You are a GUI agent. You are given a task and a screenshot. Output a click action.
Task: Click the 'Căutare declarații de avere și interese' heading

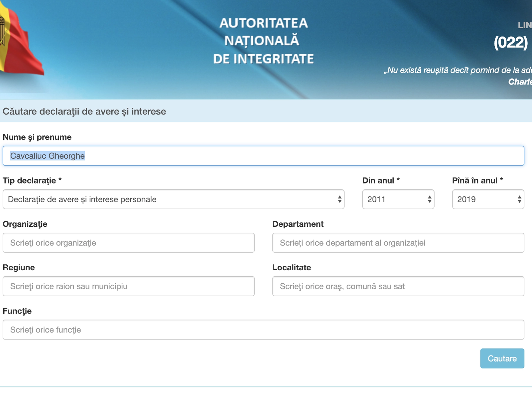coord(84,111)
